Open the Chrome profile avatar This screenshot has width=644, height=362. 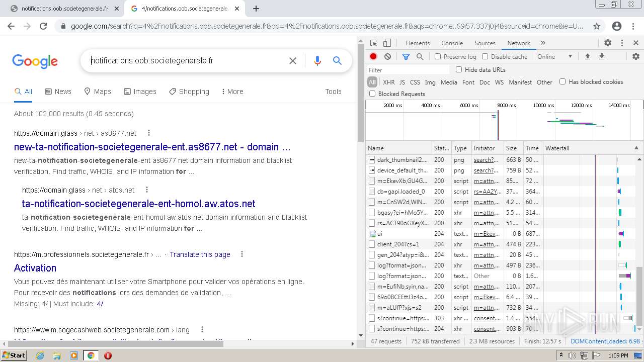click(x=617, y=26)
